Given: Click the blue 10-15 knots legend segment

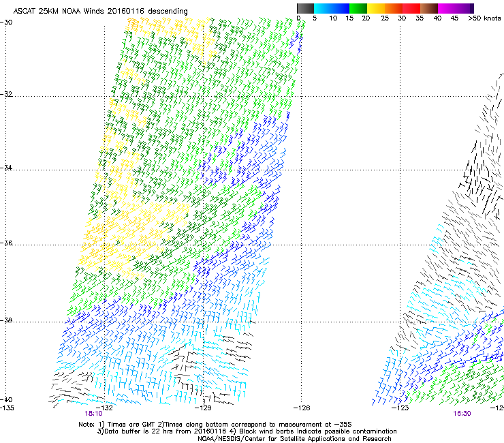Looking at the screenshot, I should [341, 8].
